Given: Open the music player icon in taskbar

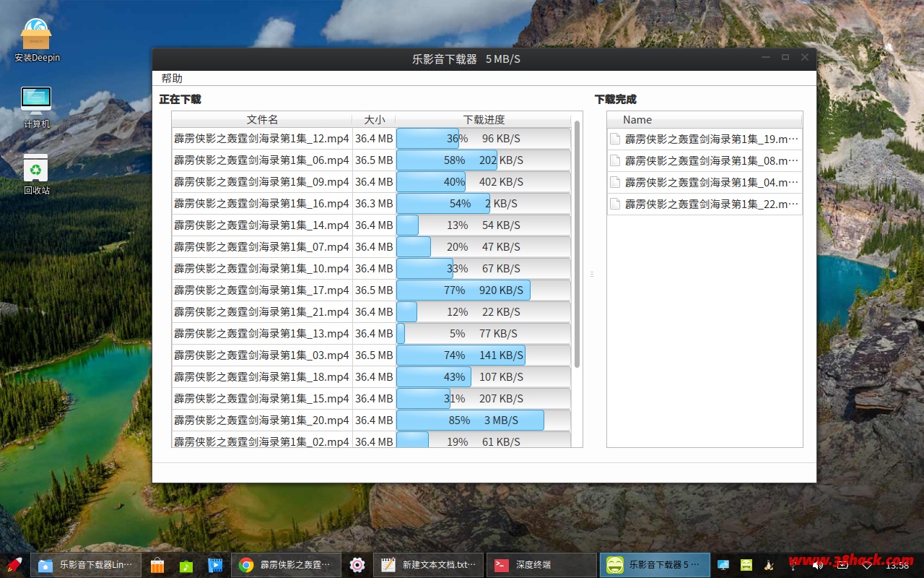Looking at the screenshot, I should click(186, 565).
